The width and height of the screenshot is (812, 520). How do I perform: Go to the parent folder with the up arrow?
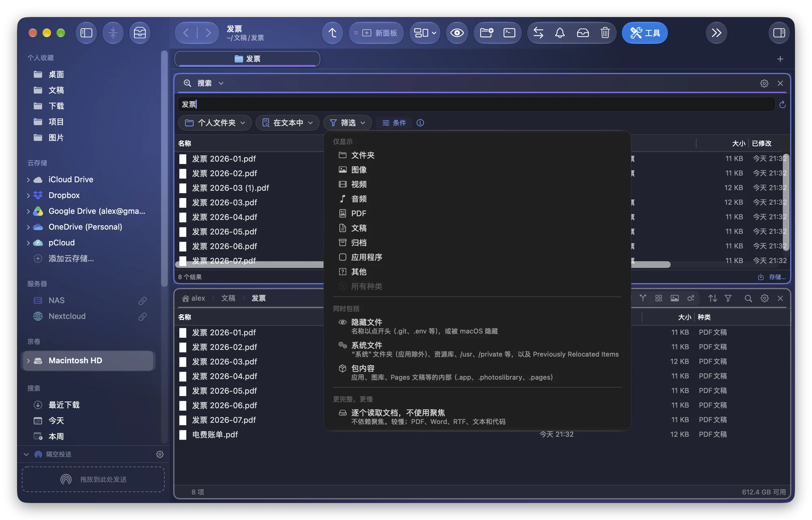pos(332,33)
